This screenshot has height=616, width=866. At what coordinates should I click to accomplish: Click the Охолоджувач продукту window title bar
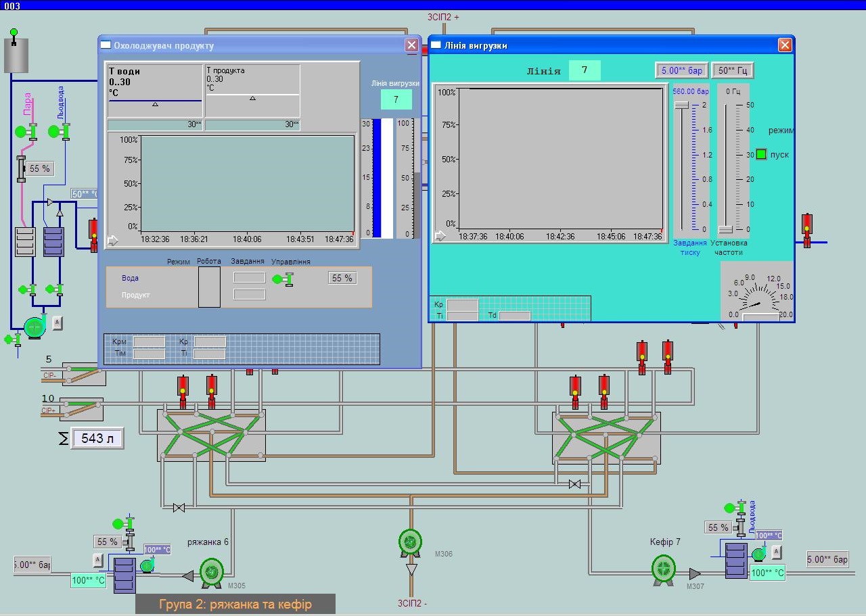(x=250, y=45)
